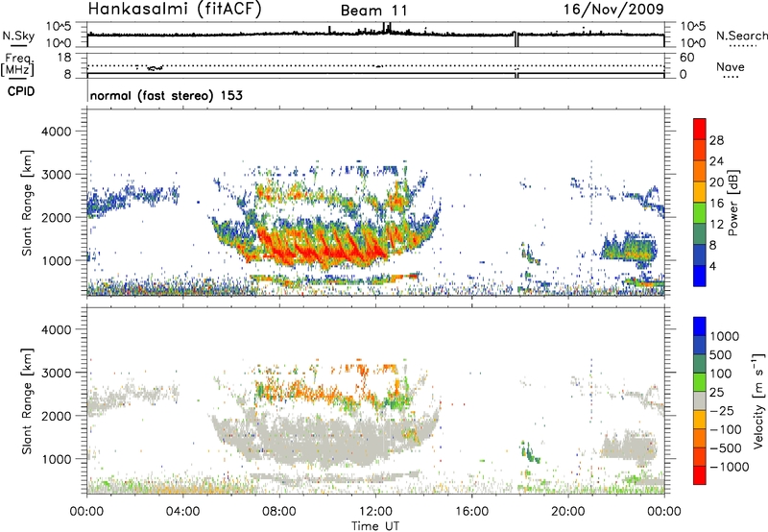The image size is (768, 532).
Task: Click '4000' on the power panel range axis
Action: [57, 132]
